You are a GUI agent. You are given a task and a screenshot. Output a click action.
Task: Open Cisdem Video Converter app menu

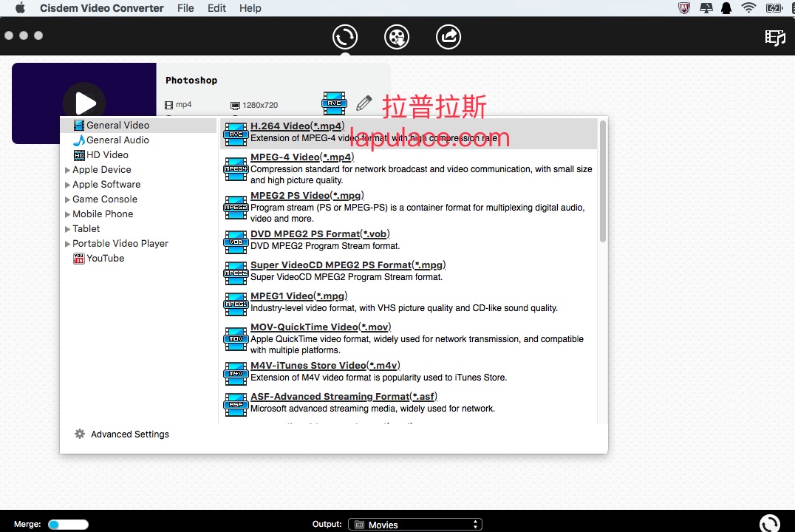[101, 8]
